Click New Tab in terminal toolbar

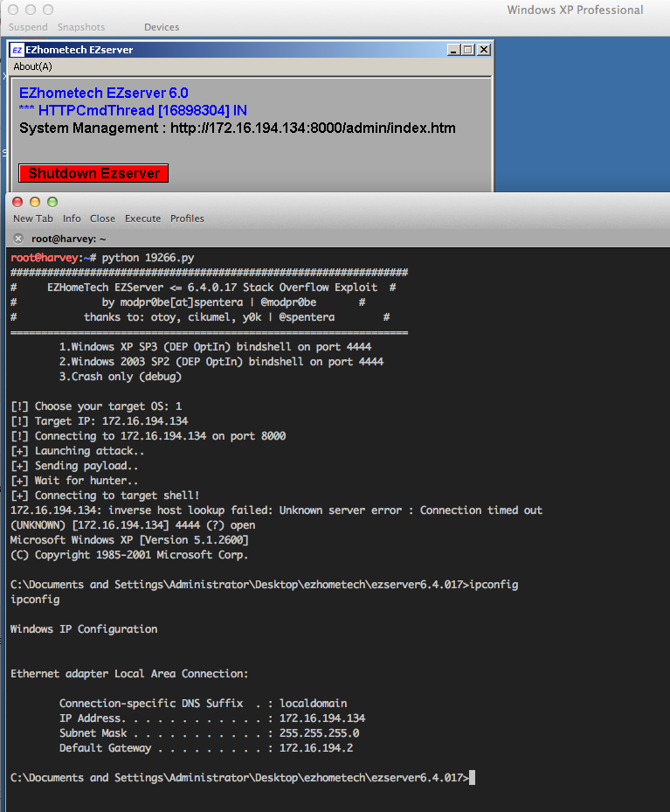(x=33, y=219)
